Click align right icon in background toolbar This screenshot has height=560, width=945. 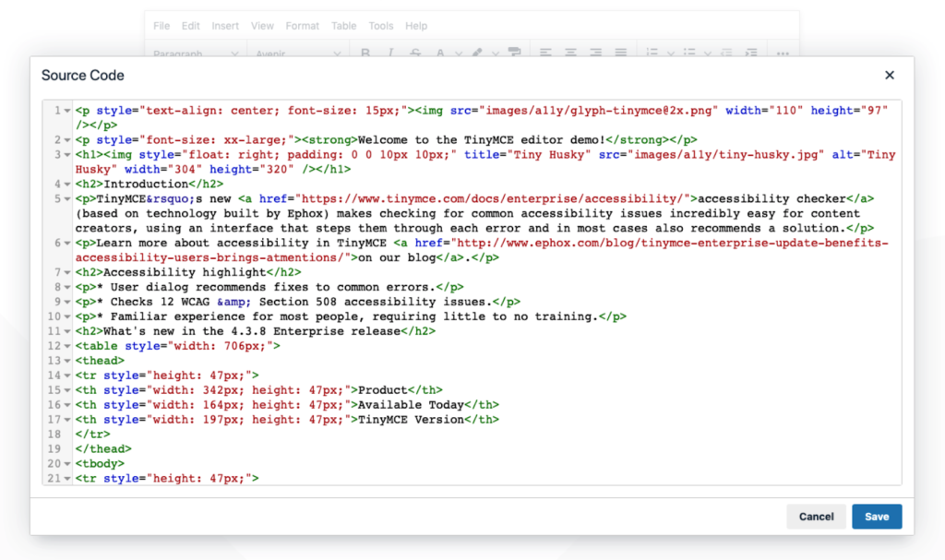coord(595,53)
